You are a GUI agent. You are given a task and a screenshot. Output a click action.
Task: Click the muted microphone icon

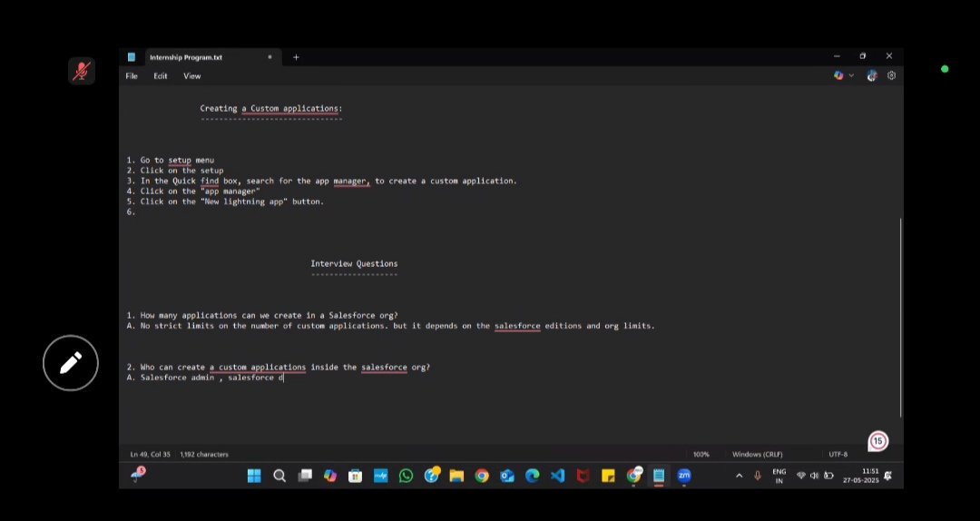coord(82,72)
